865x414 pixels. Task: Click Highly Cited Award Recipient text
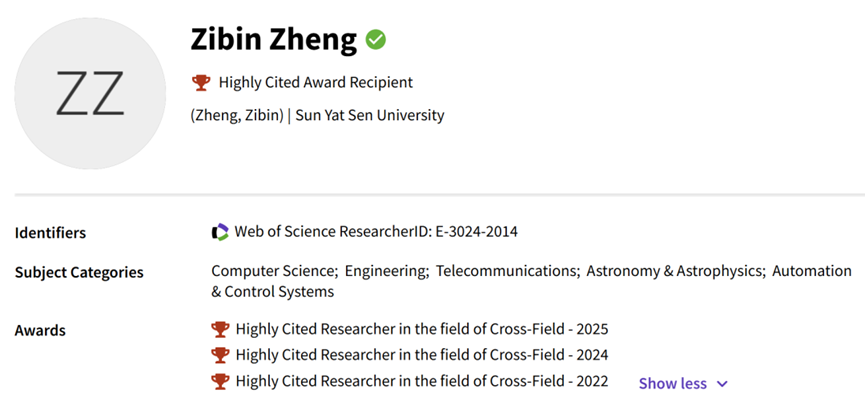pos(315,82)
